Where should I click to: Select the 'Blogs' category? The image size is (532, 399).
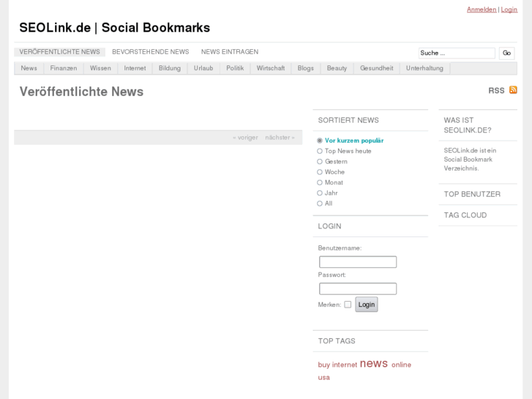pos(305,68)
